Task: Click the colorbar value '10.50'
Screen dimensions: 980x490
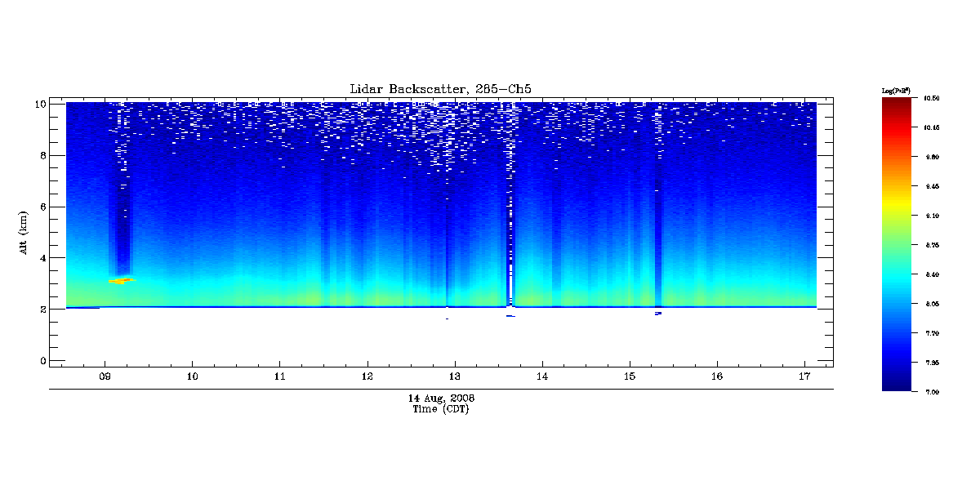Action: coord(932,97)
